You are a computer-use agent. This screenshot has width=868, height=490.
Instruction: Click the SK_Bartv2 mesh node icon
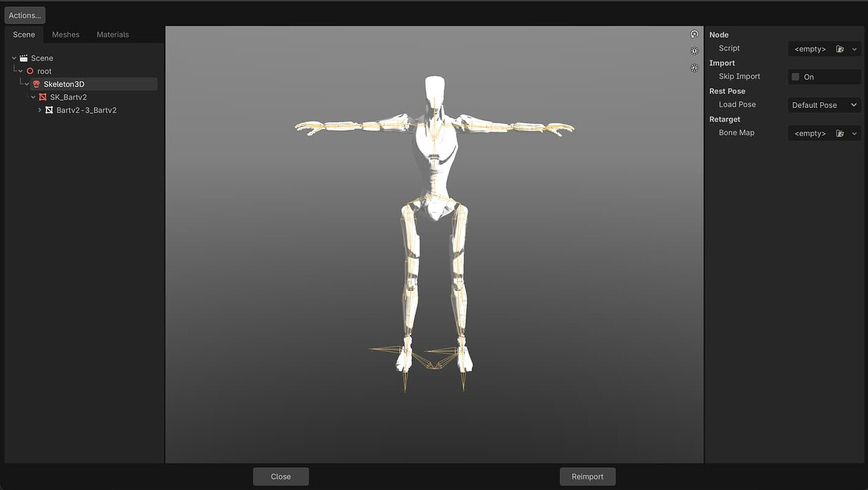pyautogui.click(x=43, y=97)
